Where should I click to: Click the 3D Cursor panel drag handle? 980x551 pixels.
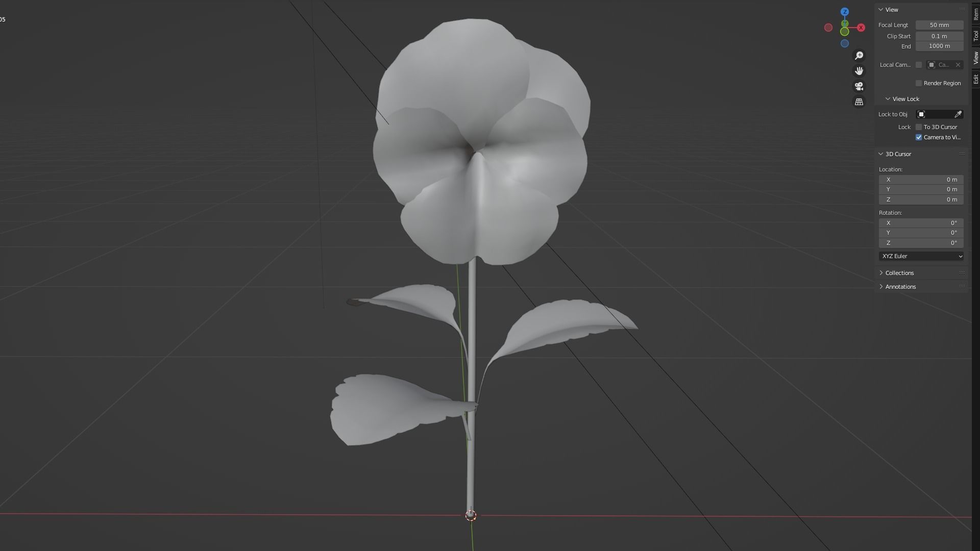962,154
